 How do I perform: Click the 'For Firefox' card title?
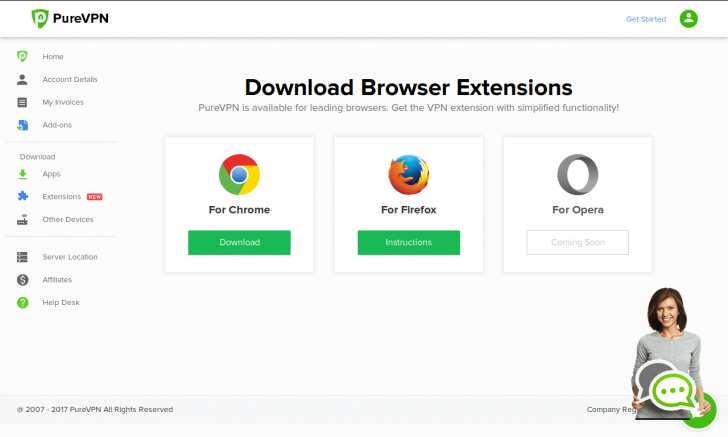point(409,210)
